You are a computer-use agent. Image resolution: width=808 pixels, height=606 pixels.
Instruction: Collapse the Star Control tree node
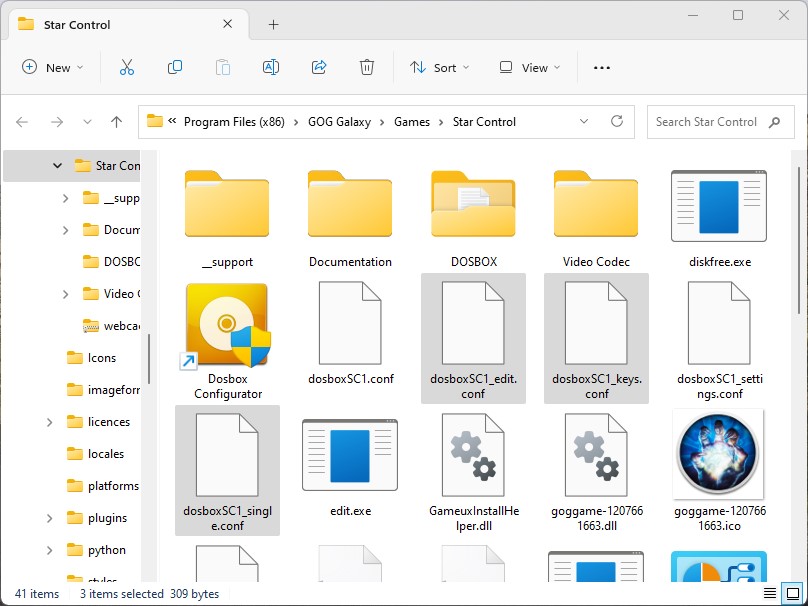point(57,166)
